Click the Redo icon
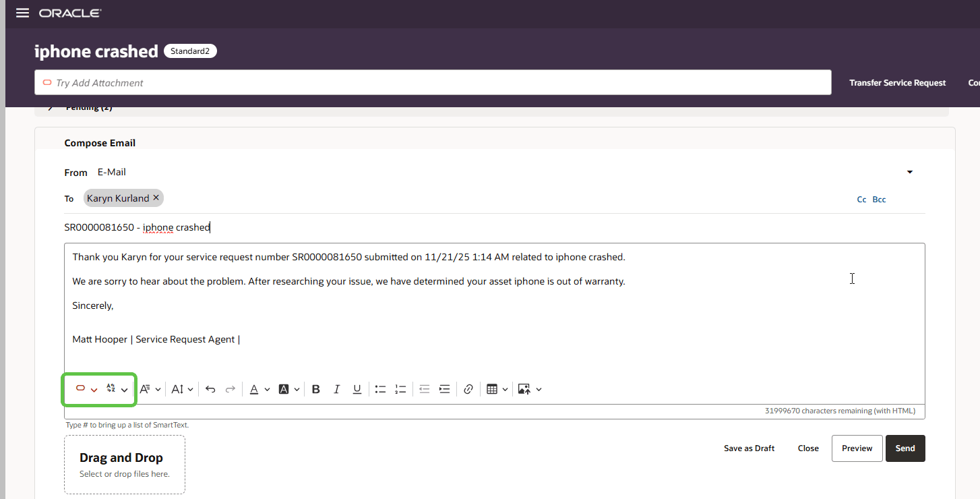 point(230,389)
